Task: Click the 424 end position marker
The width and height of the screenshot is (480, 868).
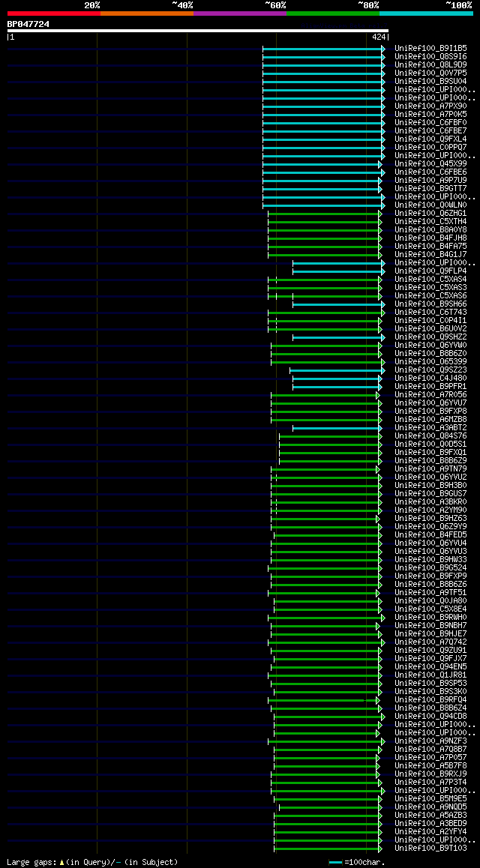Action: tap(379, 37)
